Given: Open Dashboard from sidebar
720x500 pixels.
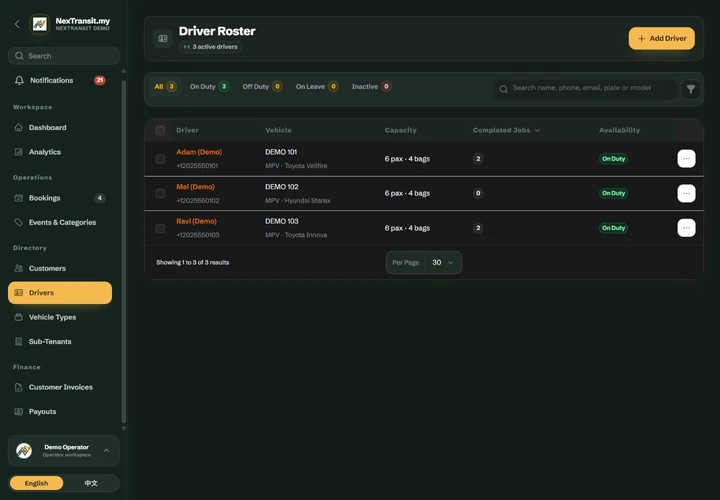Looking at the screenshot, I should point(60,128).
